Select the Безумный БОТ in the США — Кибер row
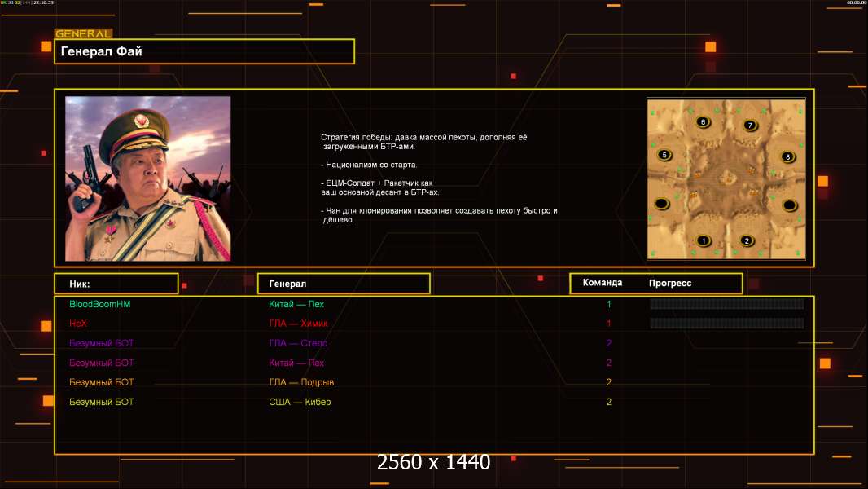Screen dimensions: 868x489 (x=101, y=402)
